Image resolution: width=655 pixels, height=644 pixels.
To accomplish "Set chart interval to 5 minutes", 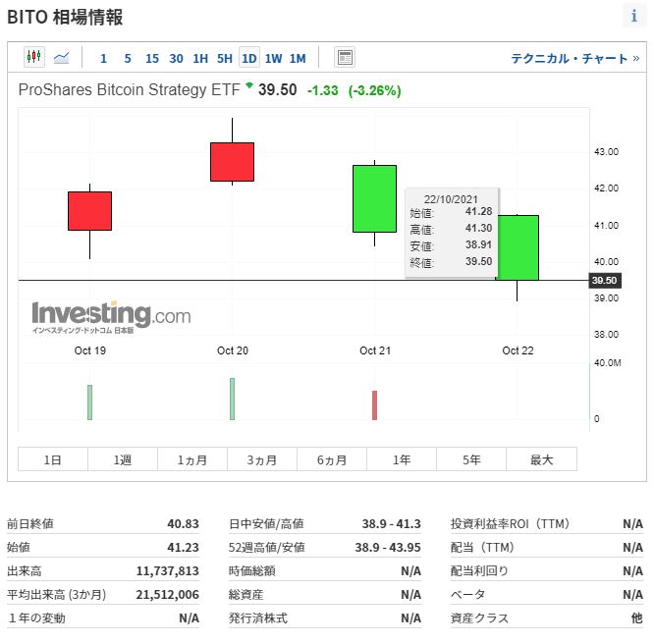I will (128, 59).
